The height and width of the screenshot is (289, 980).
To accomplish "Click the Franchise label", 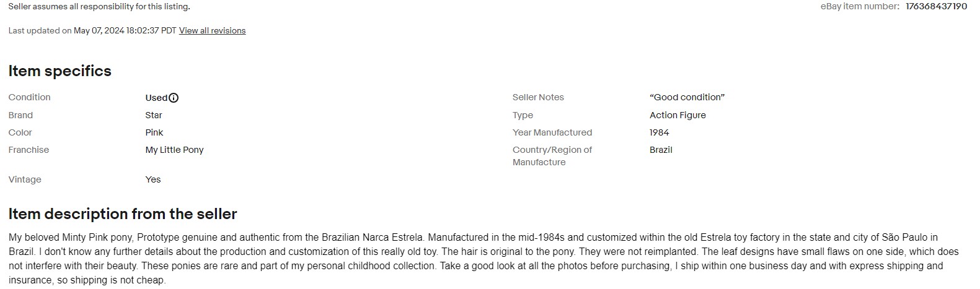I will tap(29, 150).
